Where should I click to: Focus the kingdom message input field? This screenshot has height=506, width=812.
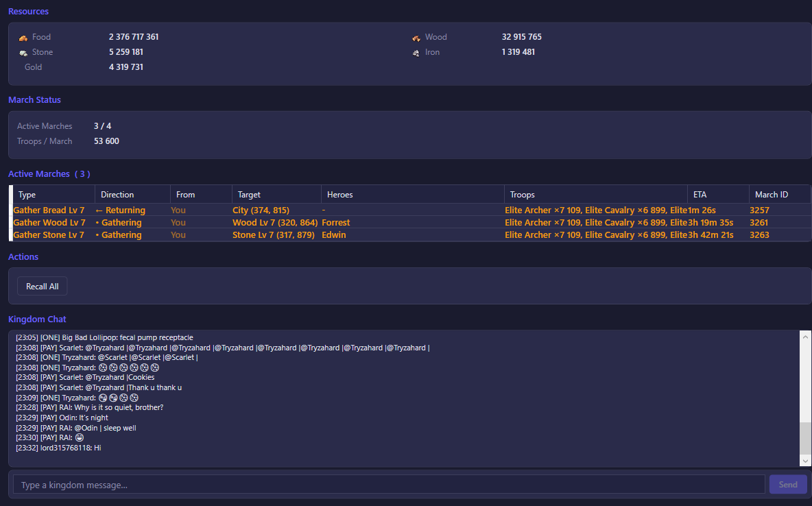pos(389,485)
